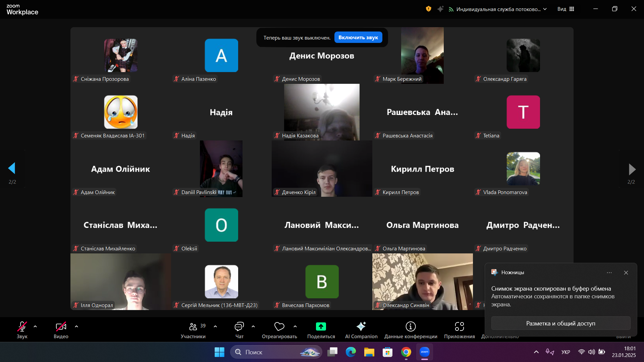The width and height of the screenshot is (644, 362).
Task: Open the Вид view menu
Action: (x=566, y=9)
